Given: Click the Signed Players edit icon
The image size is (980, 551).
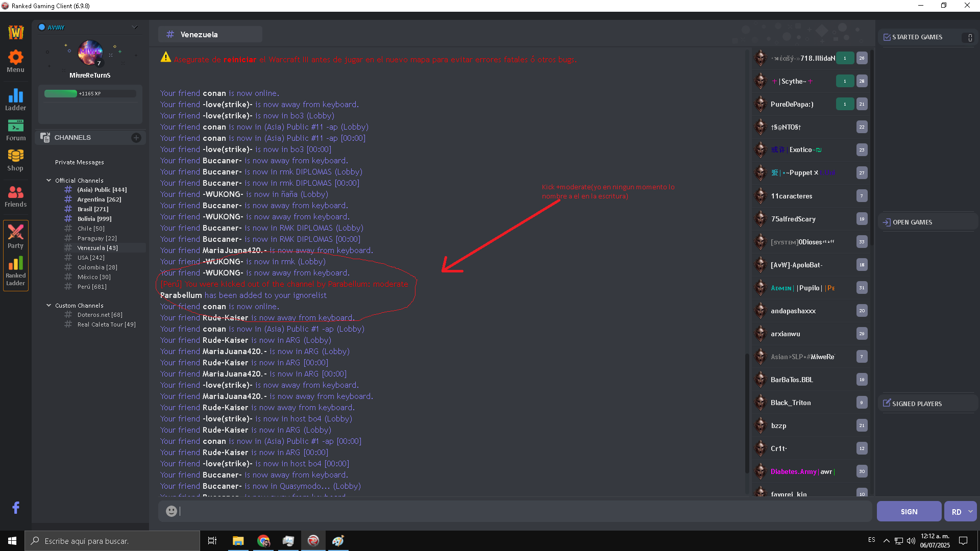Looking at the screenshot, I should (887, 403).
